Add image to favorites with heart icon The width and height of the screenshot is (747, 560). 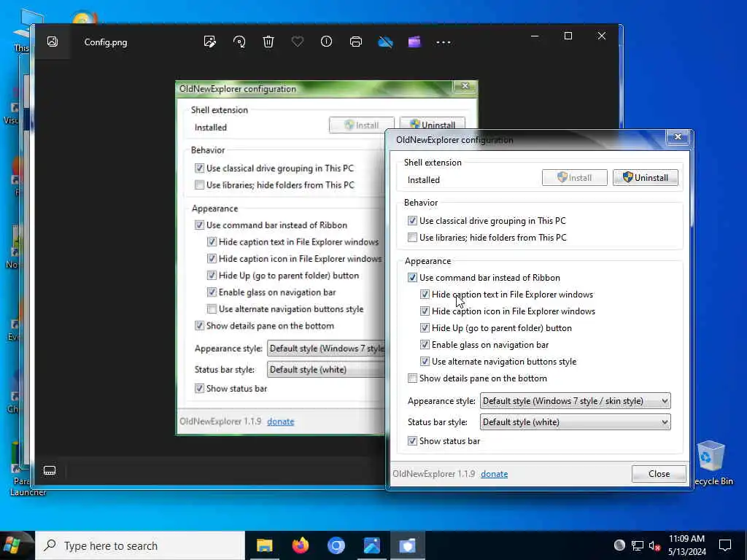[x=298, y=42]
